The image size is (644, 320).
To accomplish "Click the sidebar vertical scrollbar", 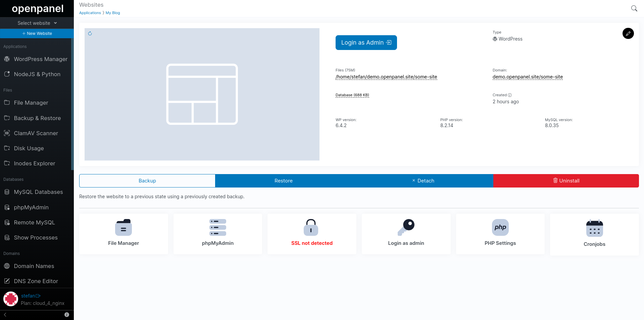I will (x=72, y=104).
